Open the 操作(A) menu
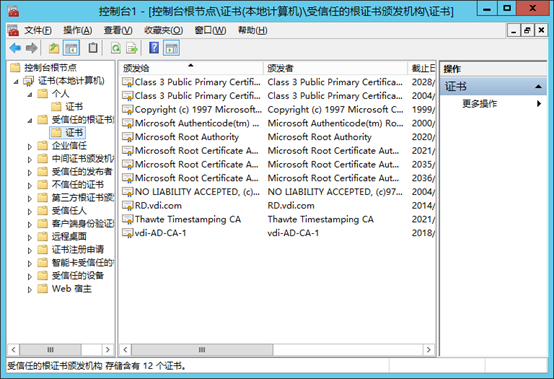The image size is (554, 379). 78,31
